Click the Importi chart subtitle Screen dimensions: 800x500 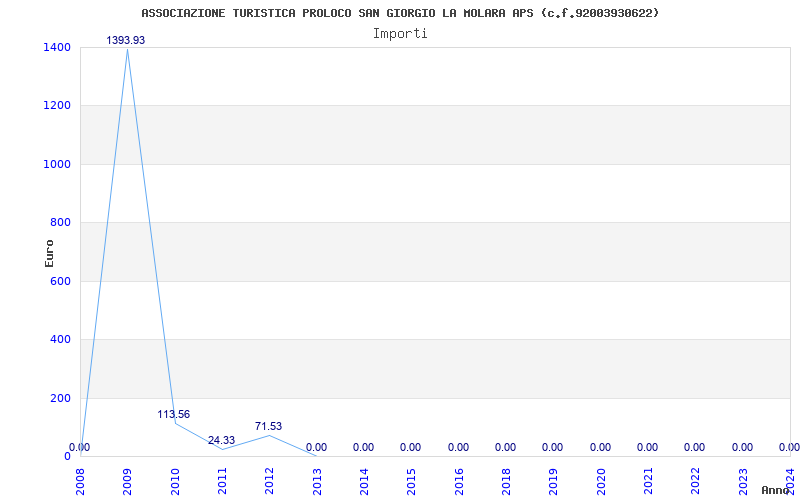400,34
